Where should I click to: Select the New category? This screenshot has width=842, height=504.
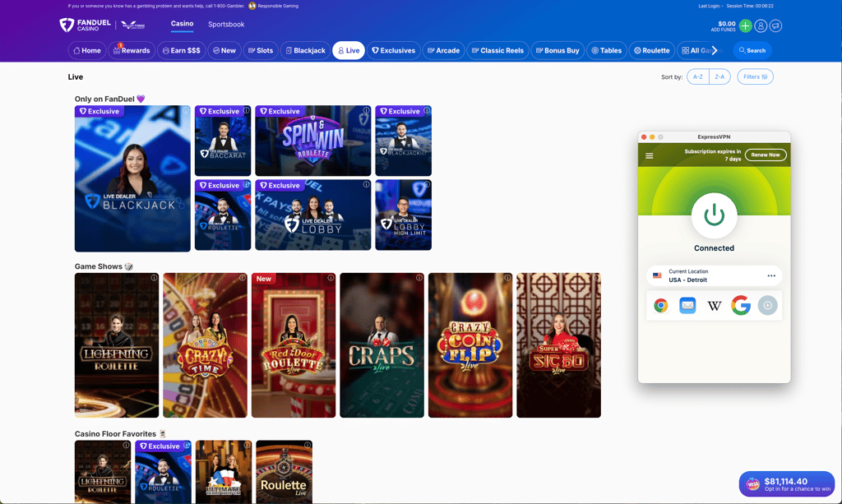(224, 50)
